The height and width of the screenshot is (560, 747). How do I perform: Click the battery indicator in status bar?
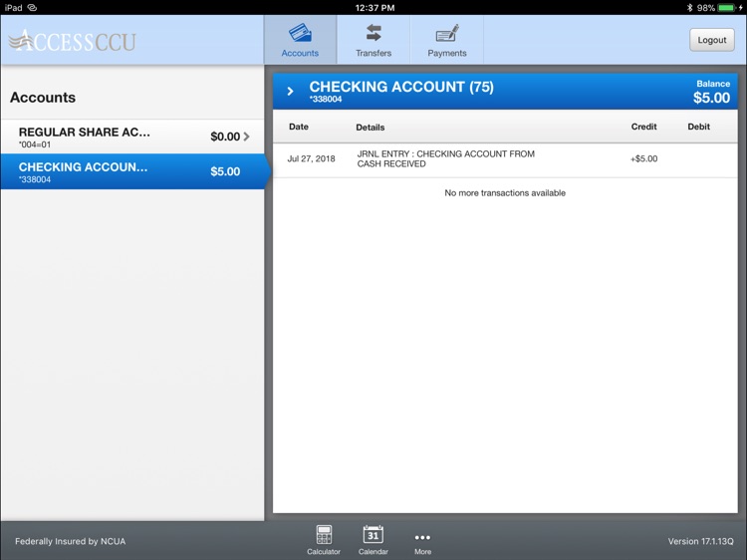coord(727,8)
